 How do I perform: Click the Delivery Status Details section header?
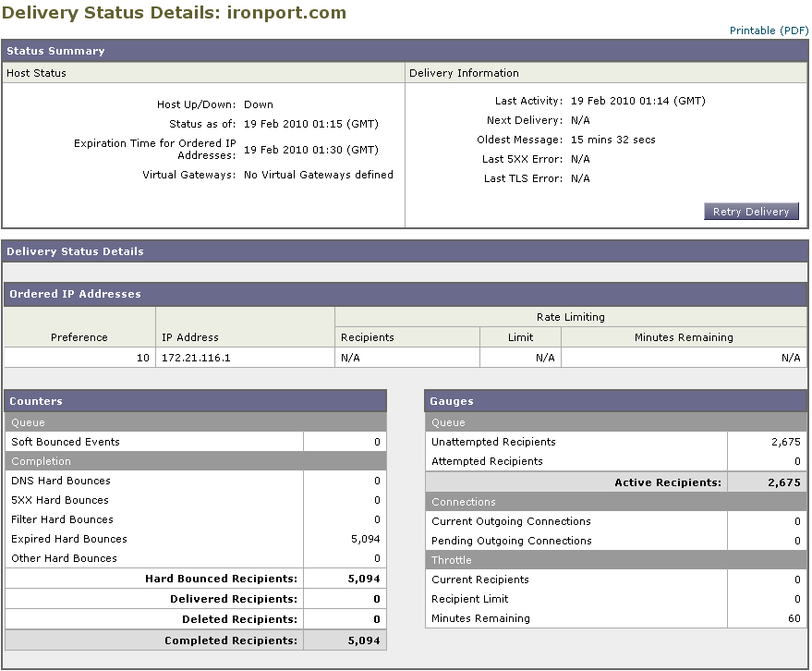point(405,251)
